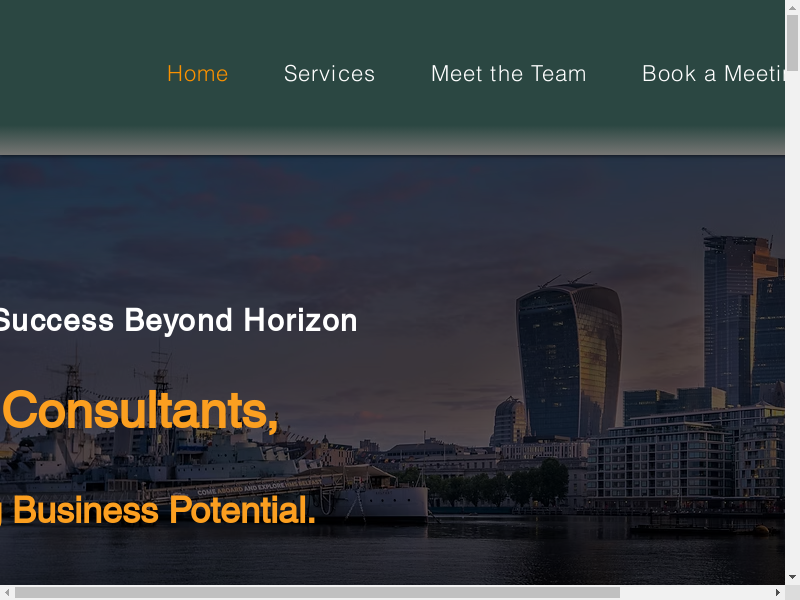This screenshot has width=800, height=600.
Task: Click the horizontal scrollbar track right of the thumb
Action: 695,592
